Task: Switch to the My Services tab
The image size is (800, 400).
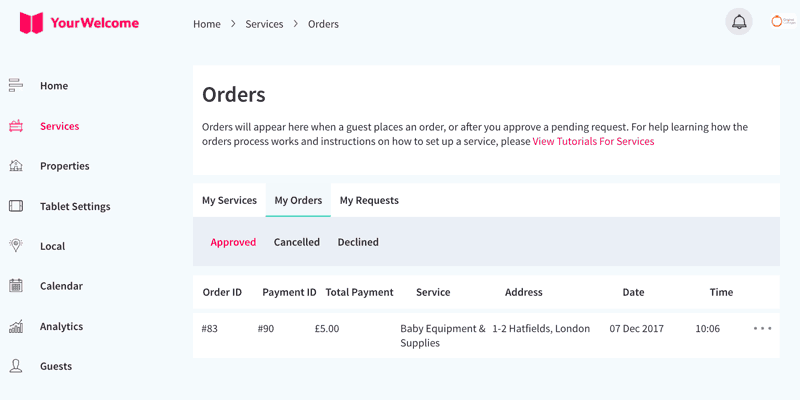Action: tap(229, 201)
